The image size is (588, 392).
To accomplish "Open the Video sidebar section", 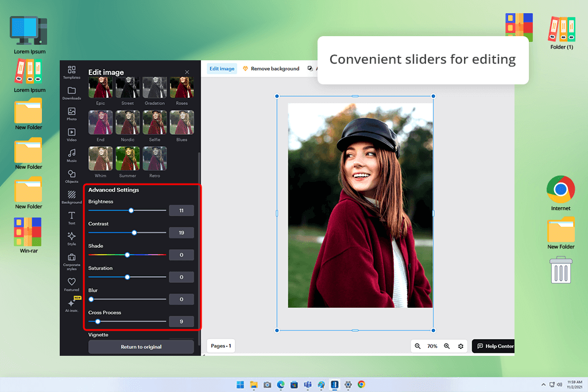I will 72,134.
